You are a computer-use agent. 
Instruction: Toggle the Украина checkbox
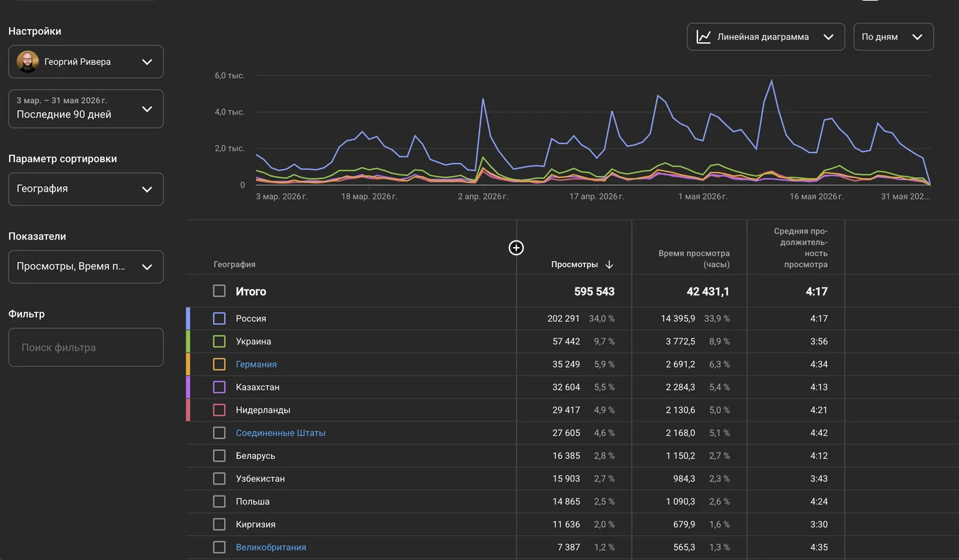coord(219,341)
